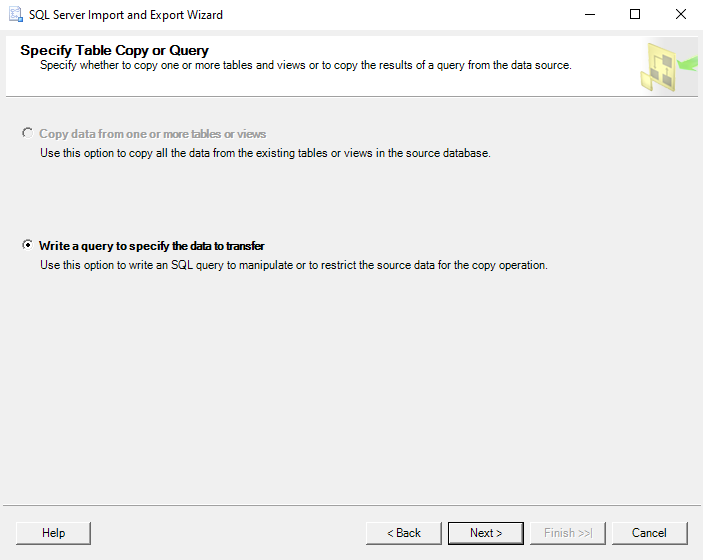Click the 'Write a query to specify the data to transfer' label
703x560 pixels.
tap(151, 246)
